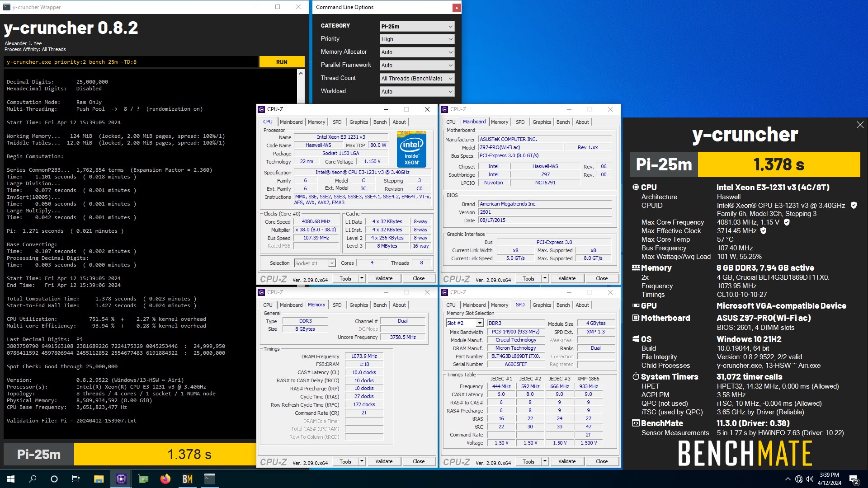Viewport: 868px width, 488px height.
Task: Click the CPU-Z title icon of the window showing the Memory tab
Action: (261, 292)
